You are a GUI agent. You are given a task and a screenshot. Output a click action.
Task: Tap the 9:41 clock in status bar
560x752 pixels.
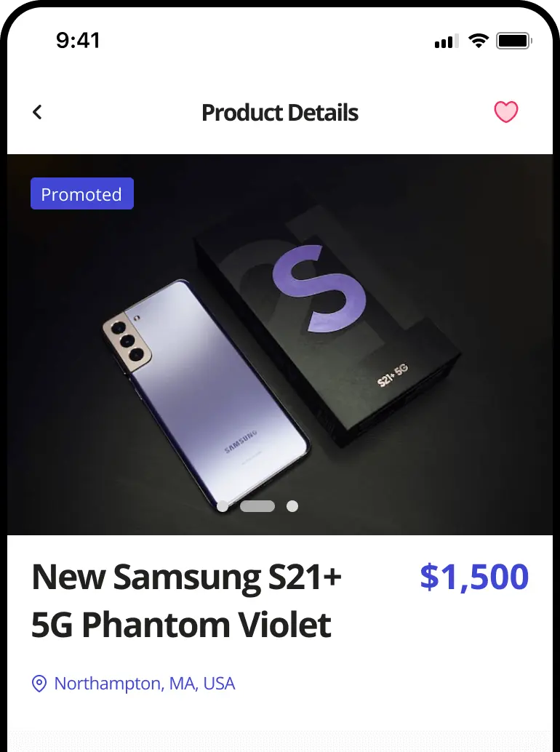point(78,41)
